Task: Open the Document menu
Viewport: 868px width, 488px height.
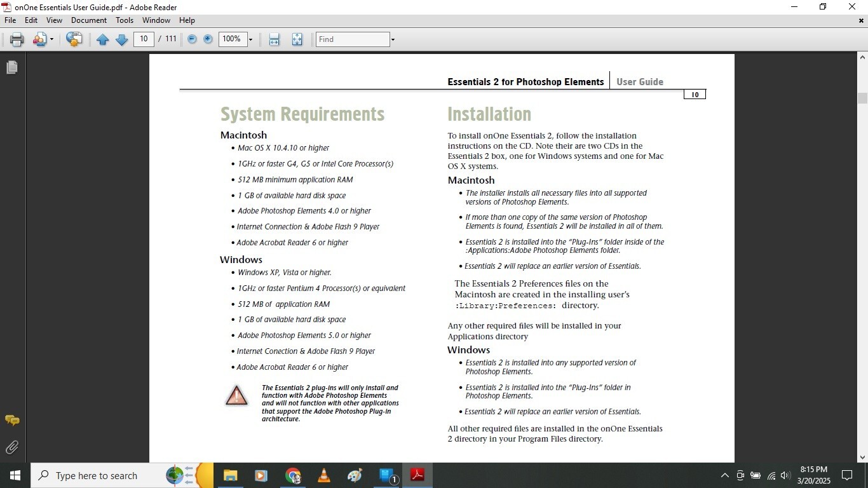Action: click(x=89, y=20)
